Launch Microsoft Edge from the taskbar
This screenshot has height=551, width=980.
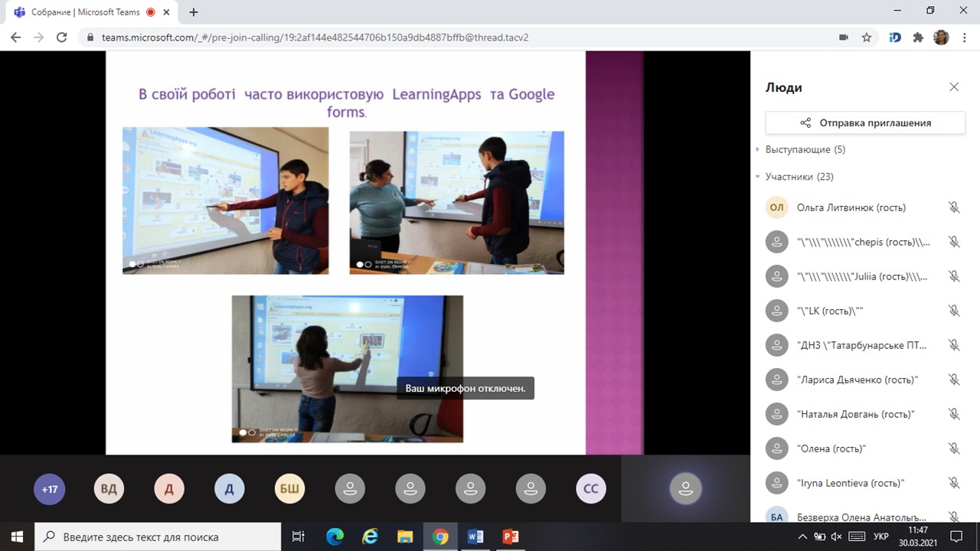pos(335,536)
